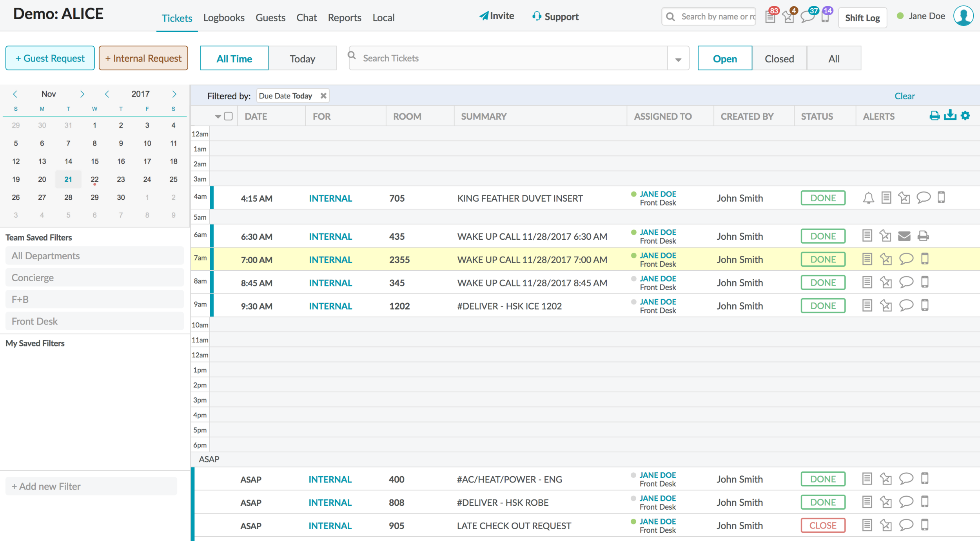Viewport: 980px width, 541px height.
Task: Open chat bubble notifications in header
Action: point(808,17)
